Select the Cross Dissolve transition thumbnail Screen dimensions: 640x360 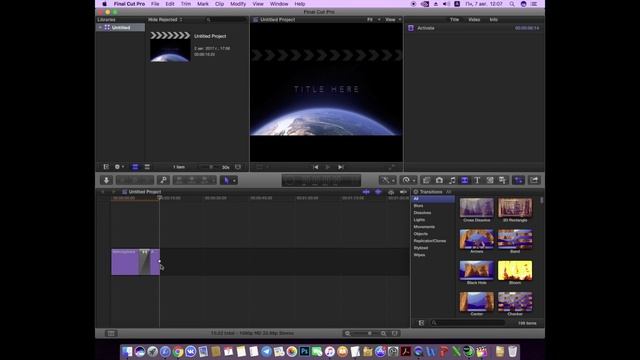pyautogui.click(x=476, y=207)
